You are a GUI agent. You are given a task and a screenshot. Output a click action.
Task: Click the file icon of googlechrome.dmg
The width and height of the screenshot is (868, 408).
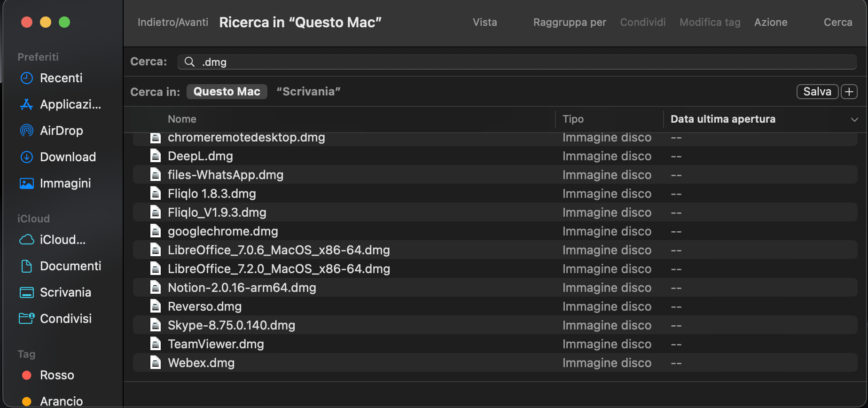[155, 231]
